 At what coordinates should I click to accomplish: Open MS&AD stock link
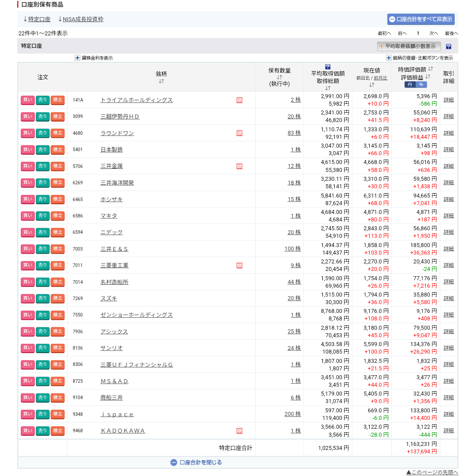click(x=115, y=381)
